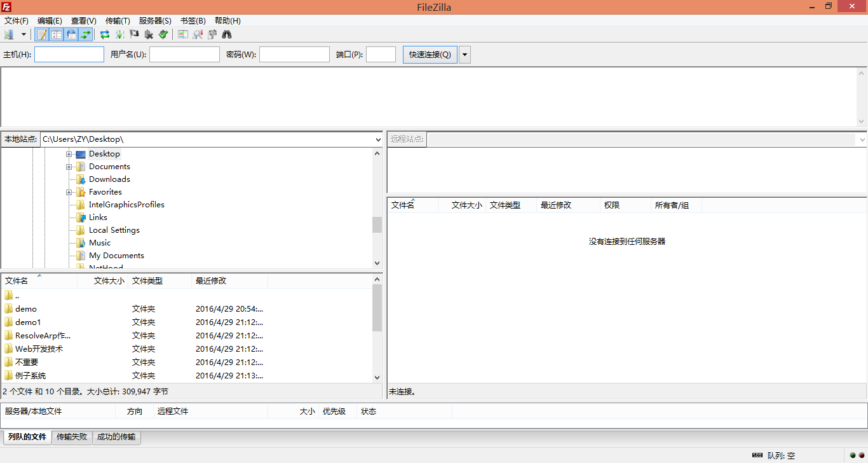The image size is (868, 463).
Task: Open the local site path dropdown
Action: click(379, 139)
